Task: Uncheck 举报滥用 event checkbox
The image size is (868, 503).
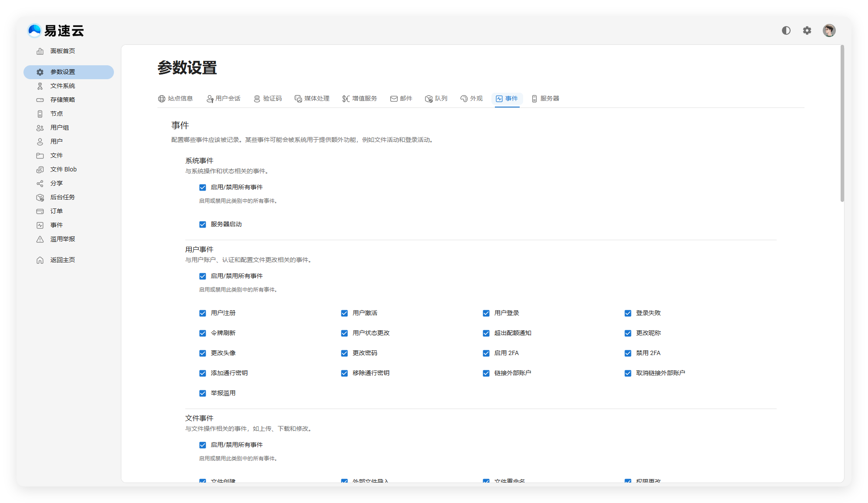Action: pyautogui.click(x=203, y=393)
